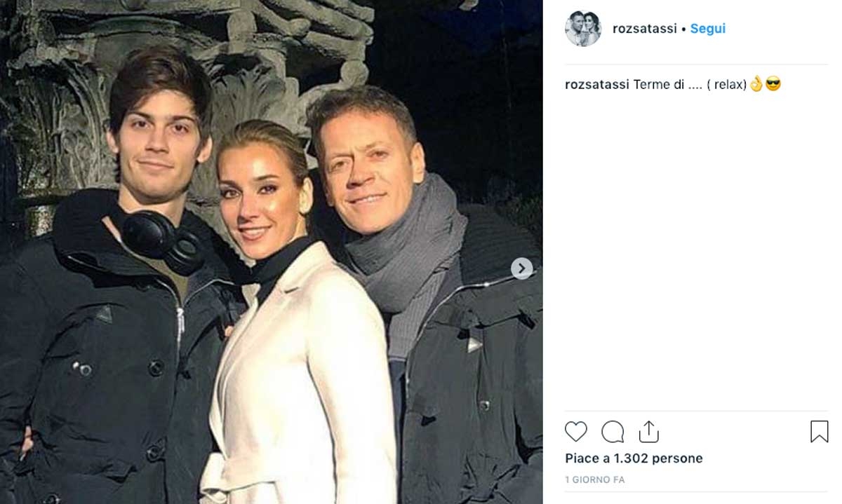Image resolution: width=842 pixels, height=504 pixels.
Task: Click the rozsatassi username in the caption
Action: click(596, 85)
